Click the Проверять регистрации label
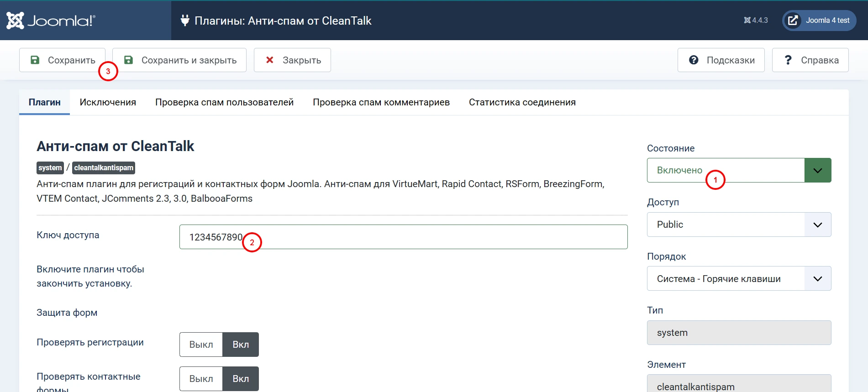The height and width of the screenshot is (392, 868). [x=90, y=342]
